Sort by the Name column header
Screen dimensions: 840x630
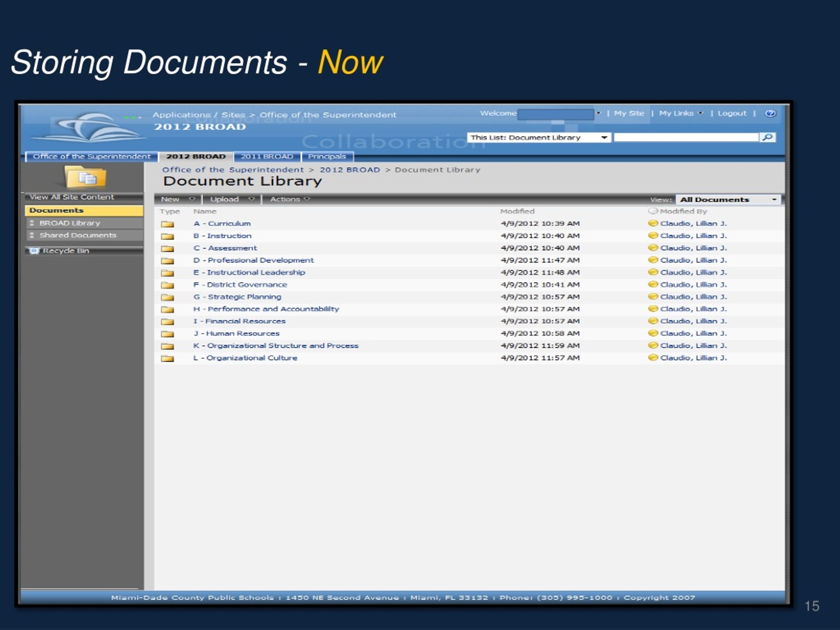coord(205,211)
